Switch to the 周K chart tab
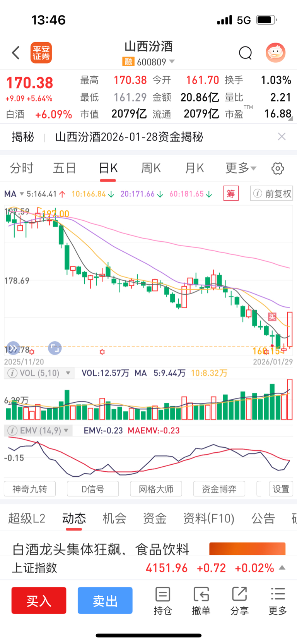297x644 pixels. [151, 168]
